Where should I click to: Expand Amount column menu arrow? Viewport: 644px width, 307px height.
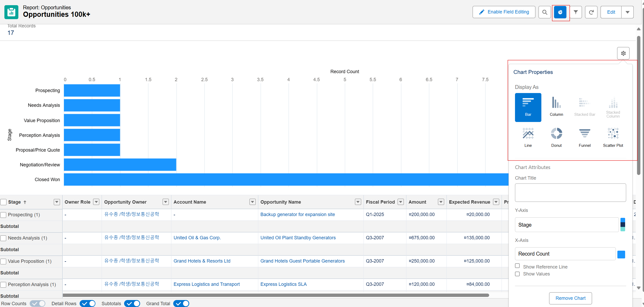pyautogui.click(x=441, y=202)
